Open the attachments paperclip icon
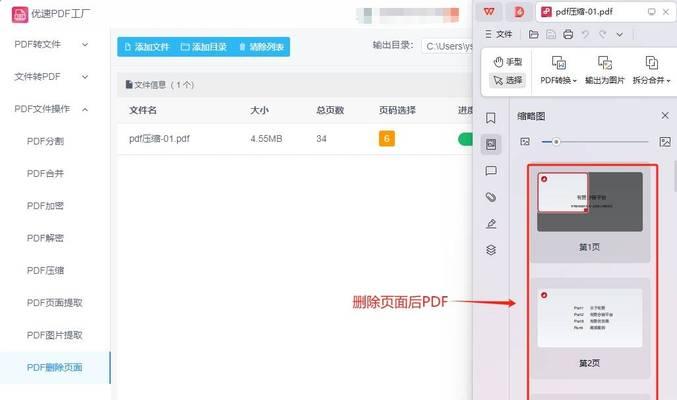The height and width of the screenshot is (400, 677). point(491,197)
